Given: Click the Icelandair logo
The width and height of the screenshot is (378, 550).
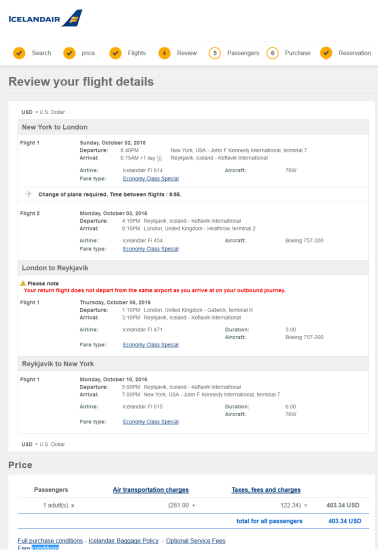Looking at the screenshot, I should (x=45, y=18).
